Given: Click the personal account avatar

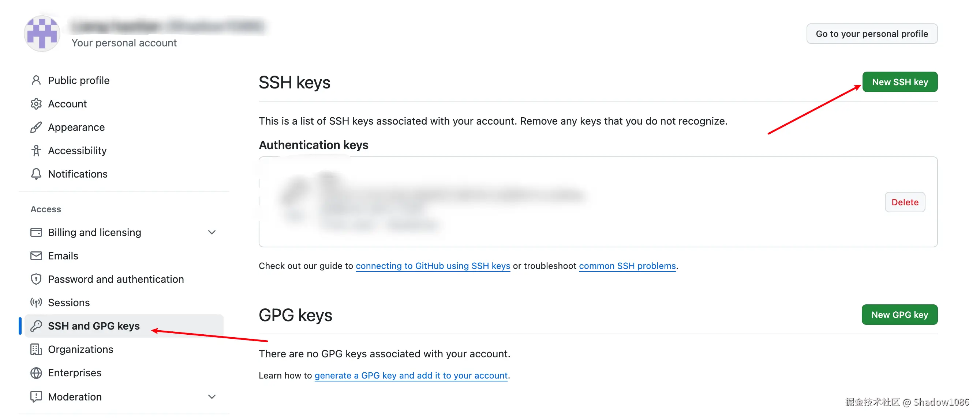Looking at the screenshot, I should click(x=42, y=33).
